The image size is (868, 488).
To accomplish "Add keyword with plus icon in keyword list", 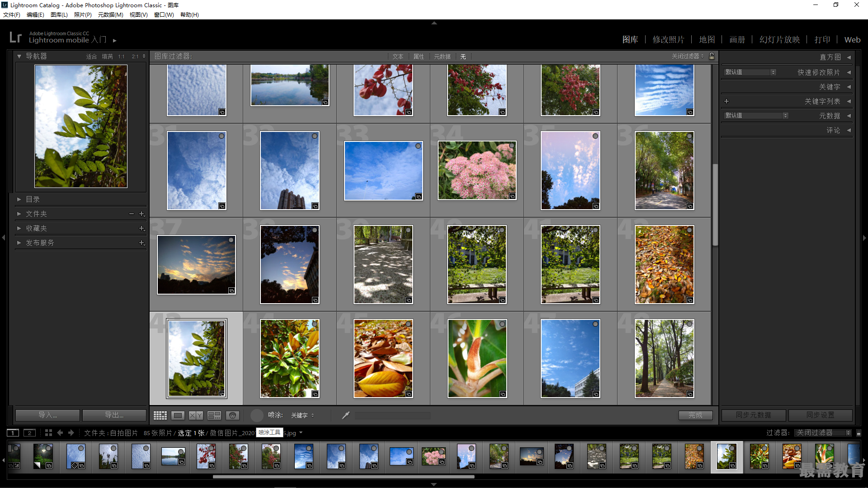I will [x=726, y=101].
